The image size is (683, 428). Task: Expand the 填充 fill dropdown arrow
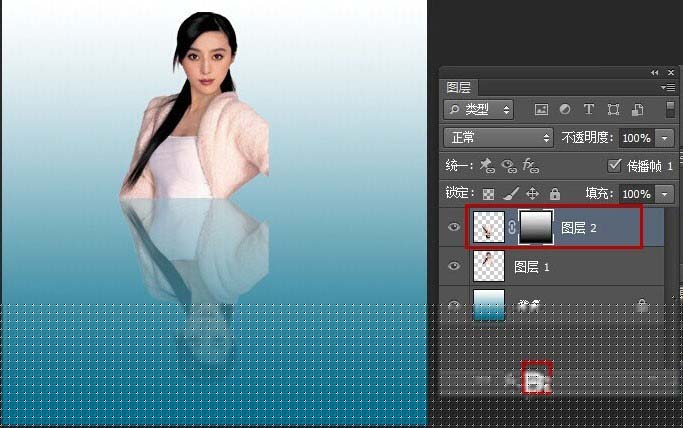[x=664, y=194]
